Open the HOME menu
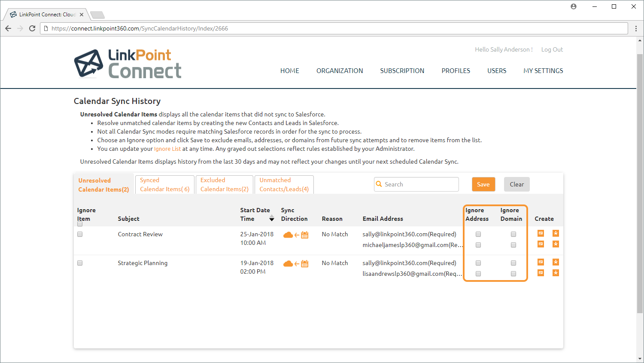 [x=290, y=71]
